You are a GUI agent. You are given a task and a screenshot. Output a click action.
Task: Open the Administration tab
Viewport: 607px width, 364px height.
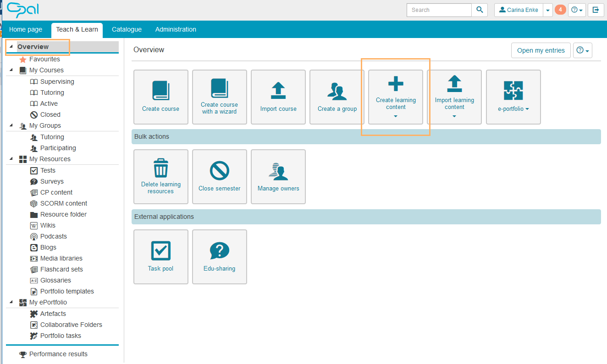coord(176,29)
